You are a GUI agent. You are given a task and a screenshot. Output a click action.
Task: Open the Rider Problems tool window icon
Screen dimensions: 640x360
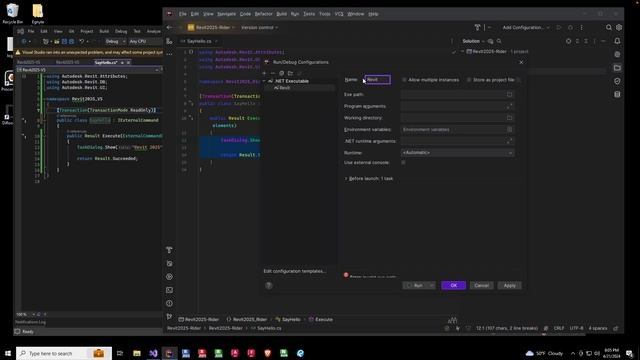(x=169, y=303)
